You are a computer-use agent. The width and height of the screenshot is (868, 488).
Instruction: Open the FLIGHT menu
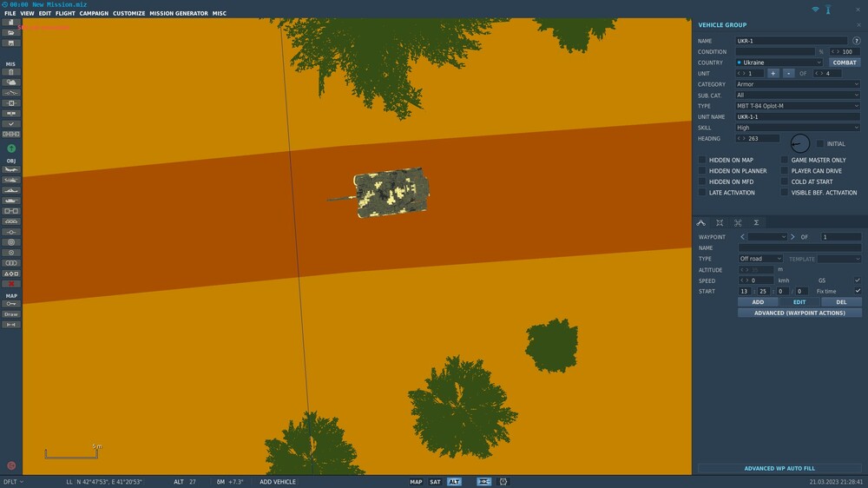pyautogui.click(x=65, y=13)
